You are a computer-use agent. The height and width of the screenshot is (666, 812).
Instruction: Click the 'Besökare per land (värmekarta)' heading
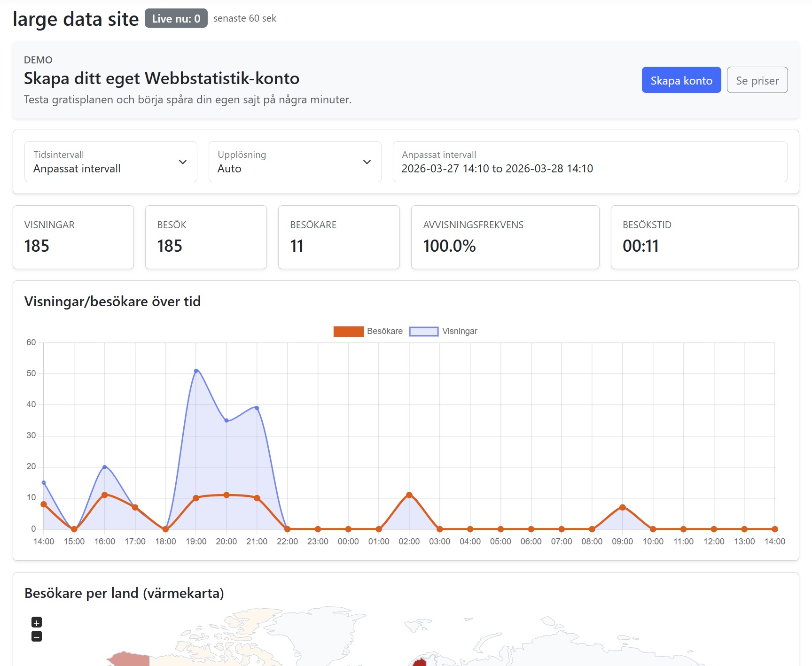pos(124,593)
